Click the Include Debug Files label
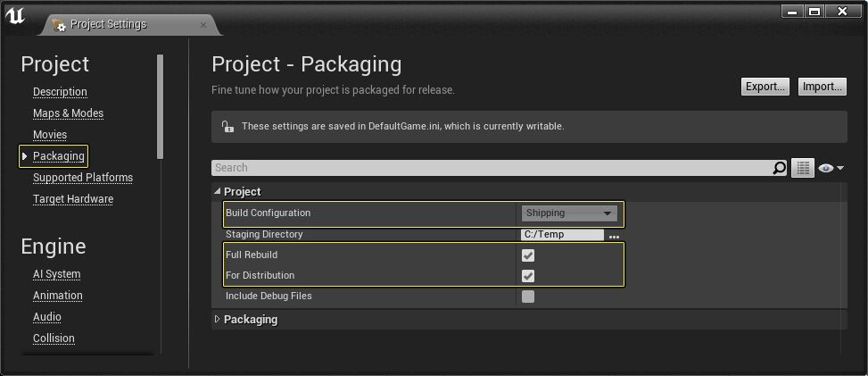This screenshot has height=376, width=868. (x=269, y=297)
